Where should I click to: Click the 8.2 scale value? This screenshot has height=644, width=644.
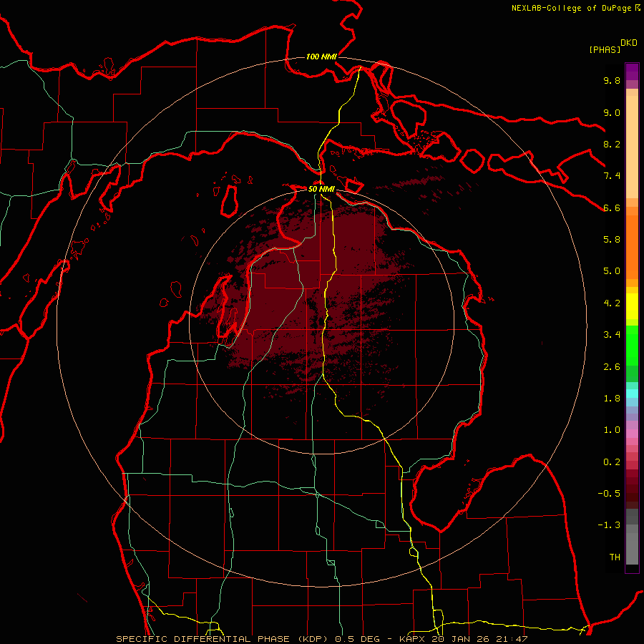(x=612, y=145)
